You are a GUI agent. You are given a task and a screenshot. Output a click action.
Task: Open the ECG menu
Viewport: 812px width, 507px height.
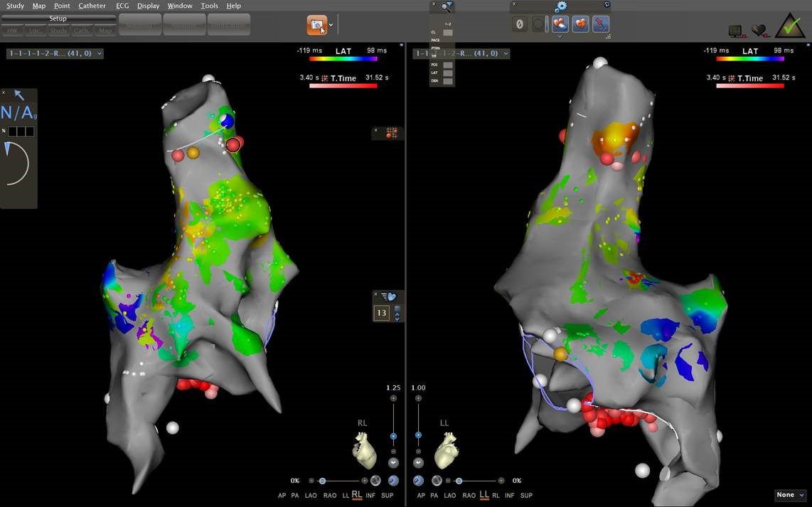click(x=122, y=6)
